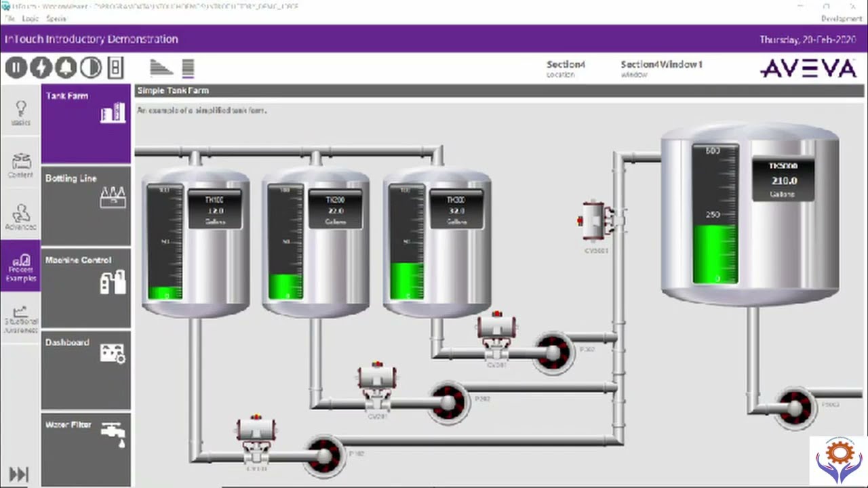Open alarms via the bell icon
Viewport: 868px width, 488px height.
66,67
